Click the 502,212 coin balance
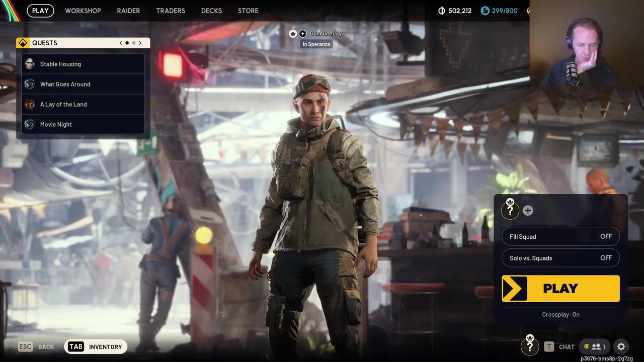The width and height of the screenshot is (644, 362). click(x=460, y=11)
